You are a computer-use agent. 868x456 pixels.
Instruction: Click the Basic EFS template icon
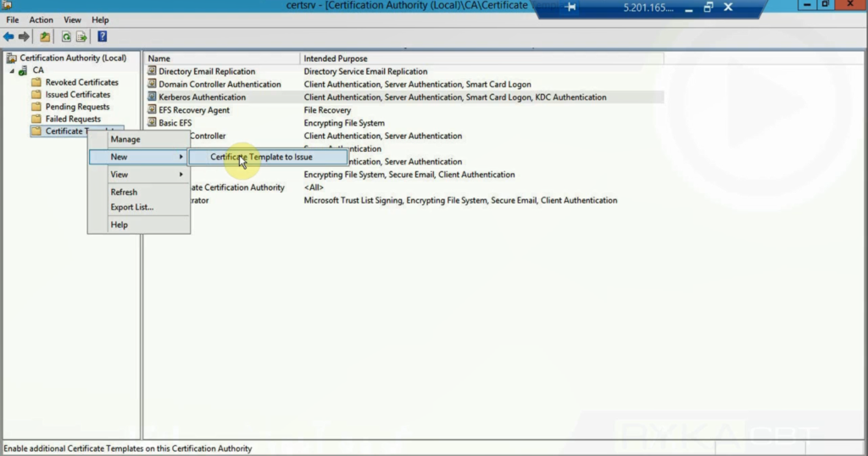pyautogui.click(x=152, y=122)
